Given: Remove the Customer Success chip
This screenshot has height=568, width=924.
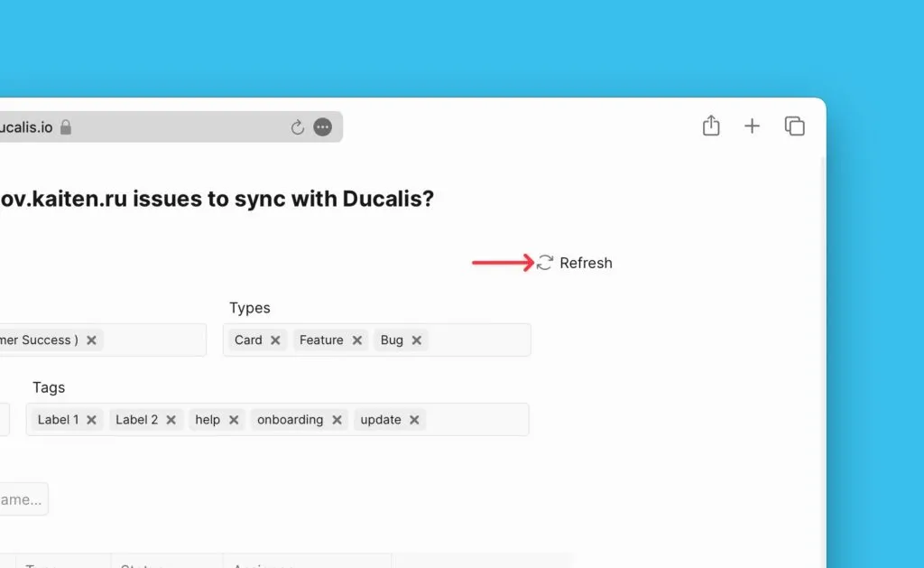Looking at the screenshot, I should pyautogui.click(x=91, y=340).
